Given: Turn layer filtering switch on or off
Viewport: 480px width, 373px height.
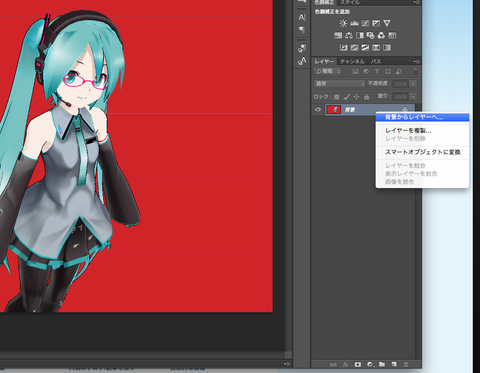Looking at the screenshot, I should 415,71.
